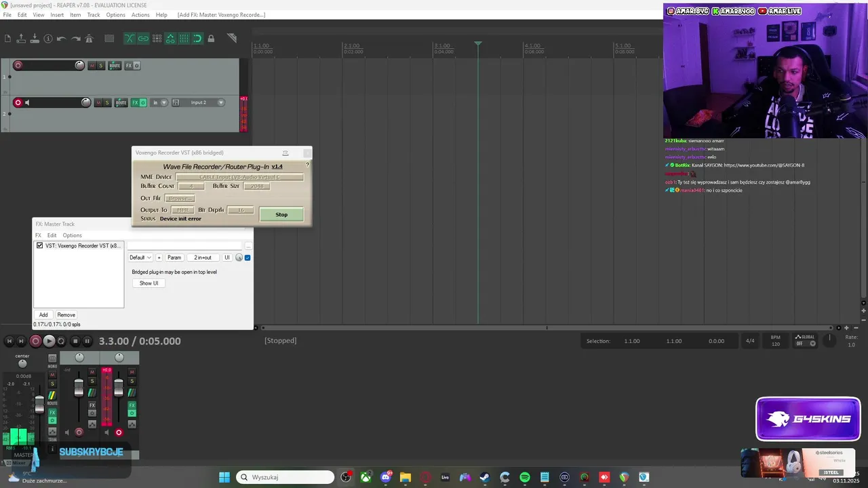The width and height of the screenshot is (868, 488).
Task: Toggle FX enable checkbox next to UI button
Action: (248, 258)
